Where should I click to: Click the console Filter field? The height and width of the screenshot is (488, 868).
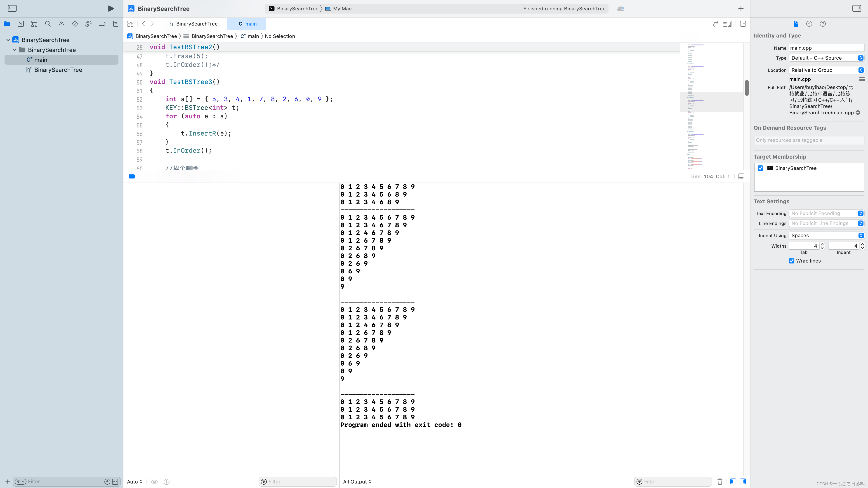[x=673, y=482]
